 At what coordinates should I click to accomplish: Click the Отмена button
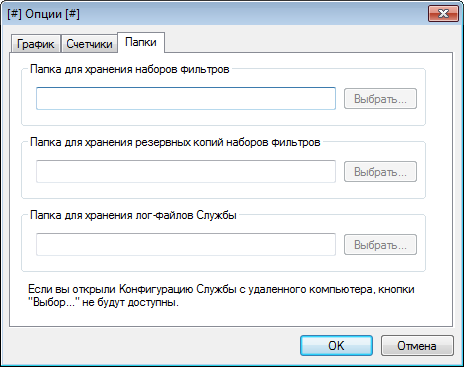click(417, 345)
